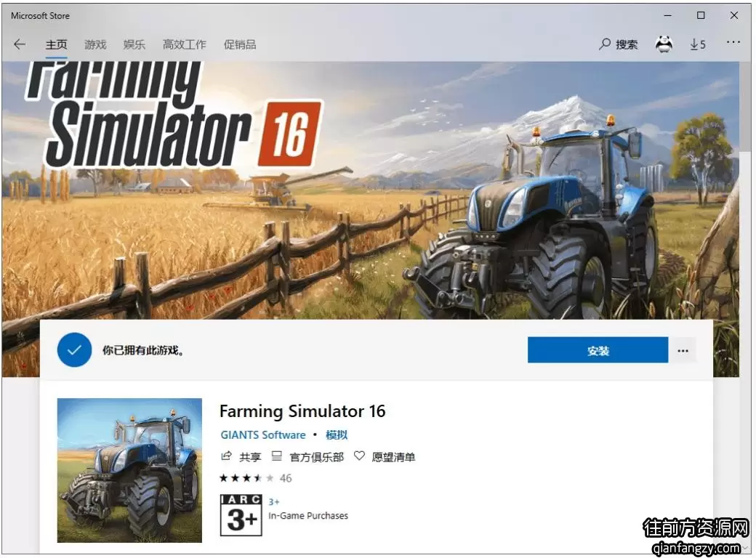Click the blue owned checkmark badge

coord(74,349)
